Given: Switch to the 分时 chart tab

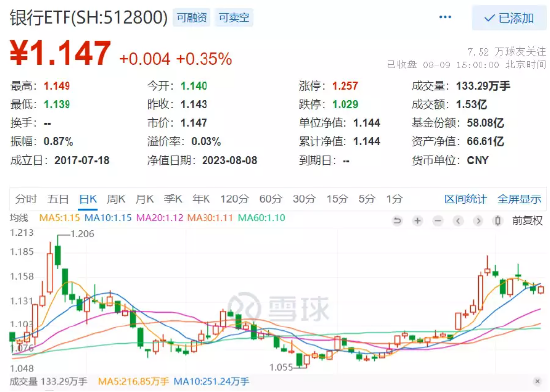Looking at the screenshot, I should point(26,199).
